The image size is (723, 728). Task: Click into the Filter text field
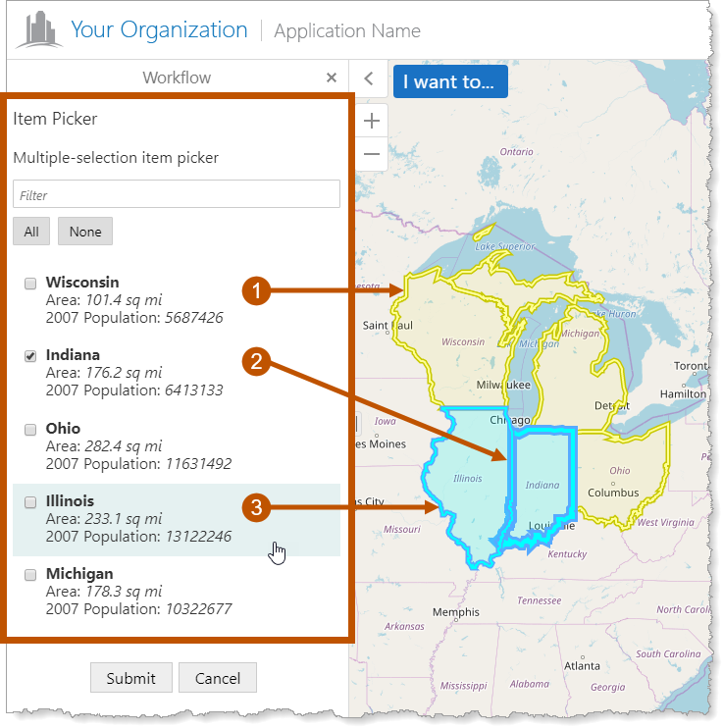[177, 195]
